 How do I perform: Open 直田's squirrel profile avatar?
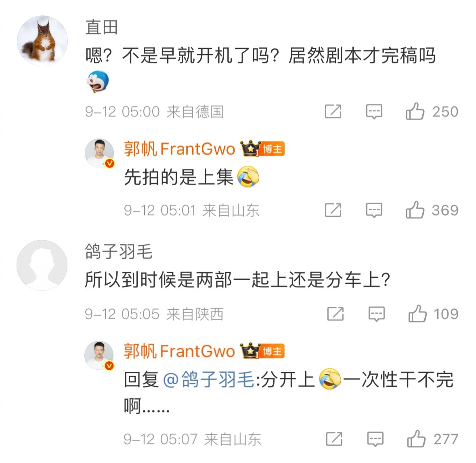pyautogui.click(x=42, y=41)
